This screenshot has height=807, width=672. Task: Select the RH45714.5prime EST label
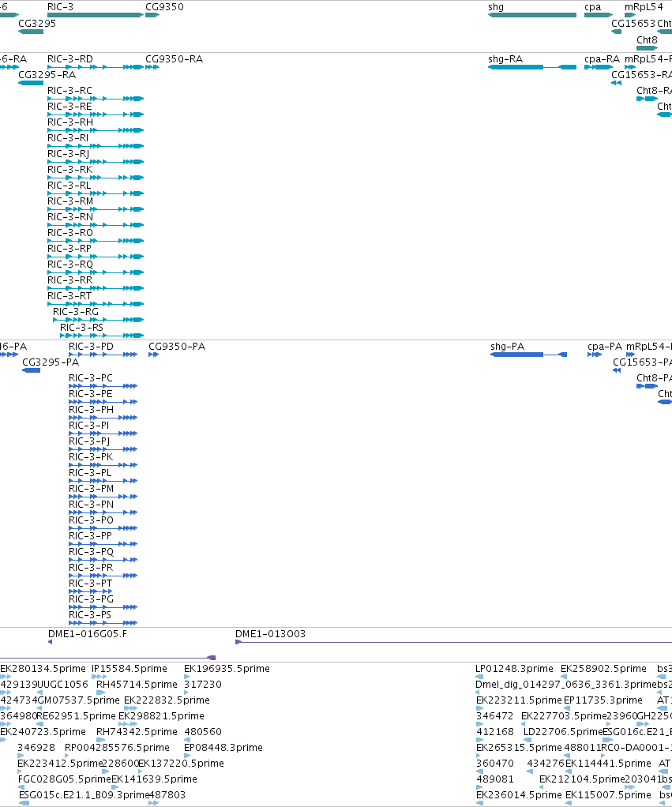(137, 685)
